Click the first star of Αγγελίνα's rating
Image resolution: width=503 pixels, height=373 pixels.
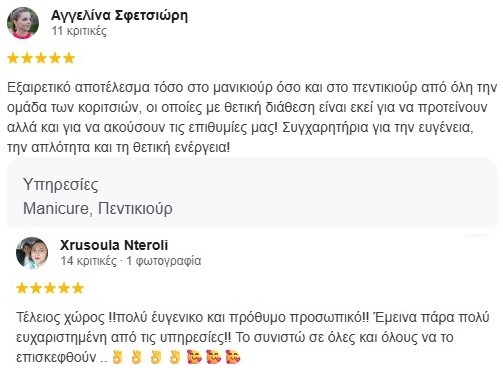click(x=13, y=58)
